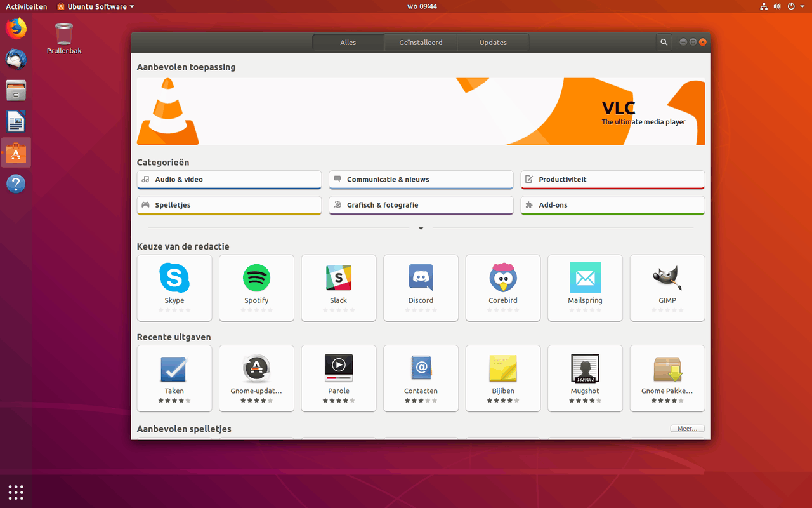The image size is (812, 508).
Task: Switch to the Updates tab
Action: [493, 43]
